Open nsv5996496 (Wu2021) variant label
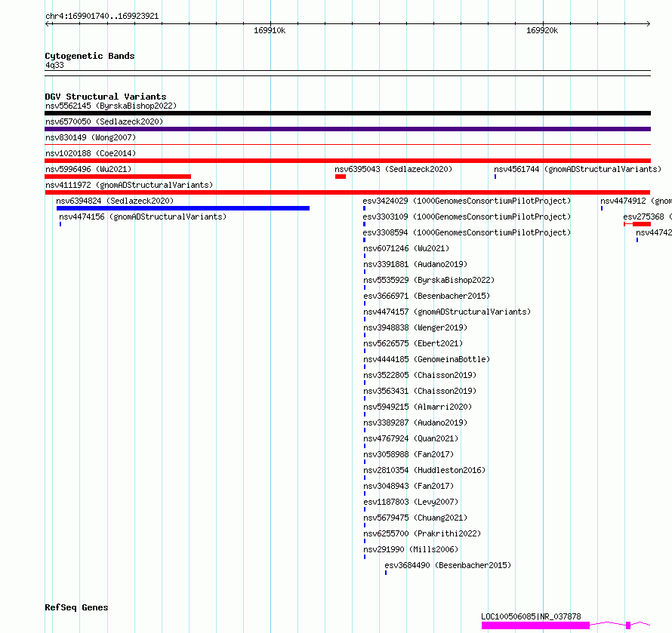 point(88,169)
